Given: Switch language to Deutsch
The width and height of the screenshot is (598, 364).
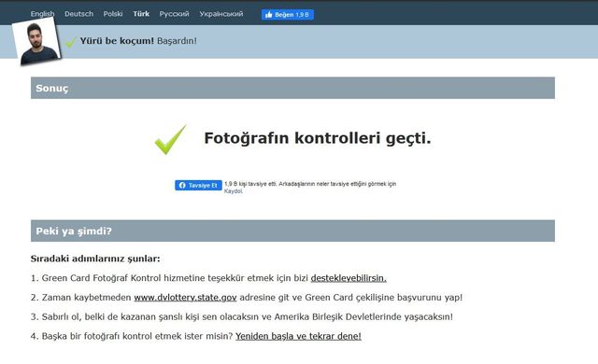Looking at the screenshot, I should pyautogui.click(x=78, y=14).
